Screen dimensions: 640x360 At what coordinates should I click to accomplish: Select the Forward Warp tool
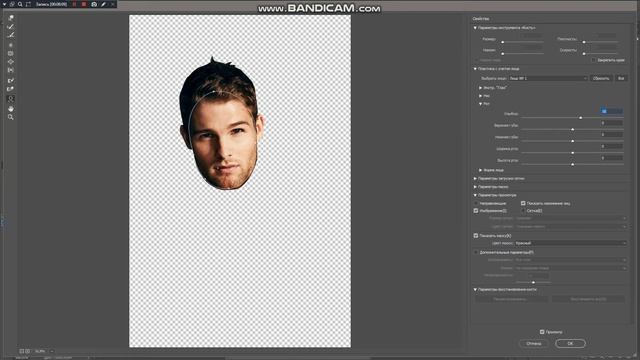tap(11, 18)
